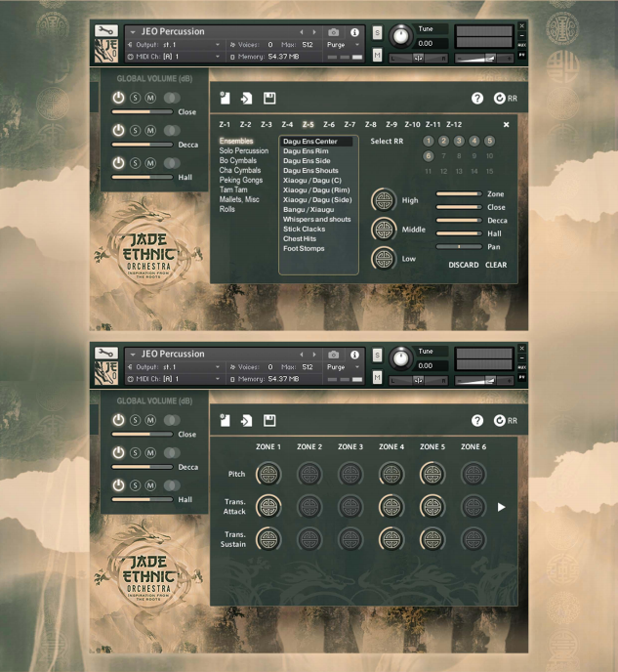Solo the Hall mic in the lower panel
618x672 pixels.
tap(136, 485)
